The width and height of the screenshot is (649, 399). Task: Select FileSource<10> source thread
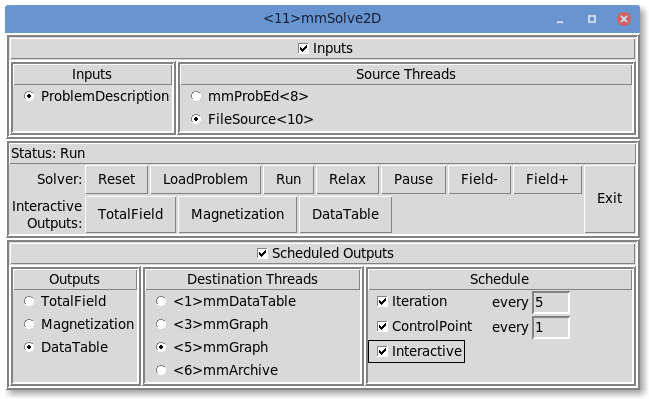(x=196, y=119)
